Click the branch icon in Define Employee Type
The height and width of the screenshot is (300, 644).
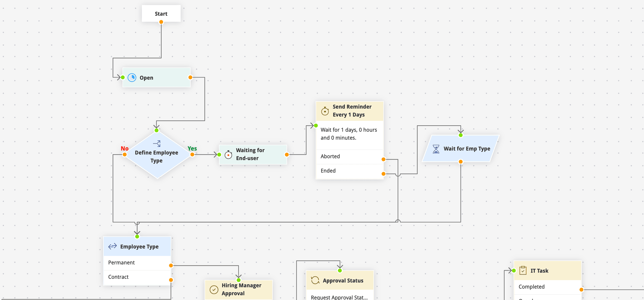(x=157, y=144)
